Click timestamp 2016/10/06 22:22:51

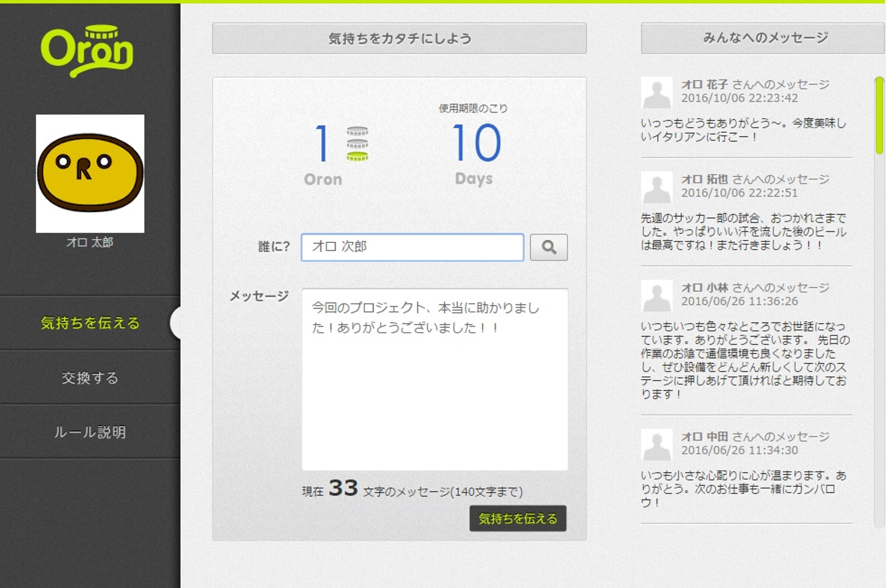pyautogui.click(x=740, y=193)
